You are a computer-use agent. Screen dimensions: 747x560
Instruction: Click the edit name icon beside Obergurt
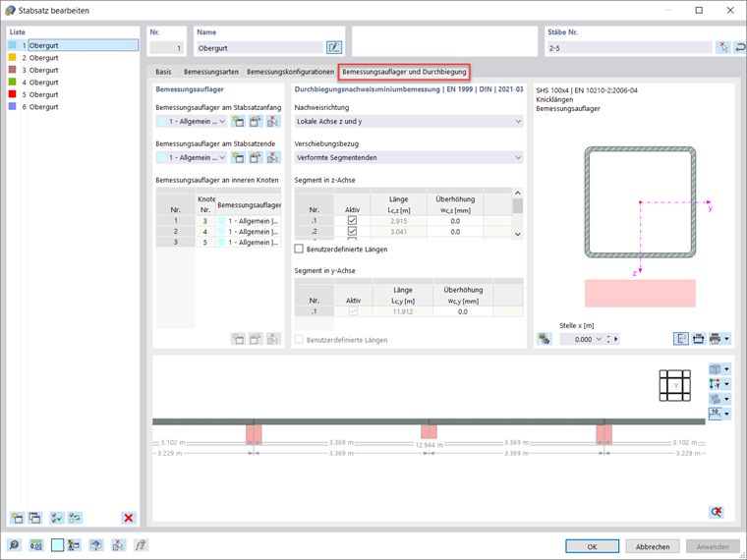334,47
